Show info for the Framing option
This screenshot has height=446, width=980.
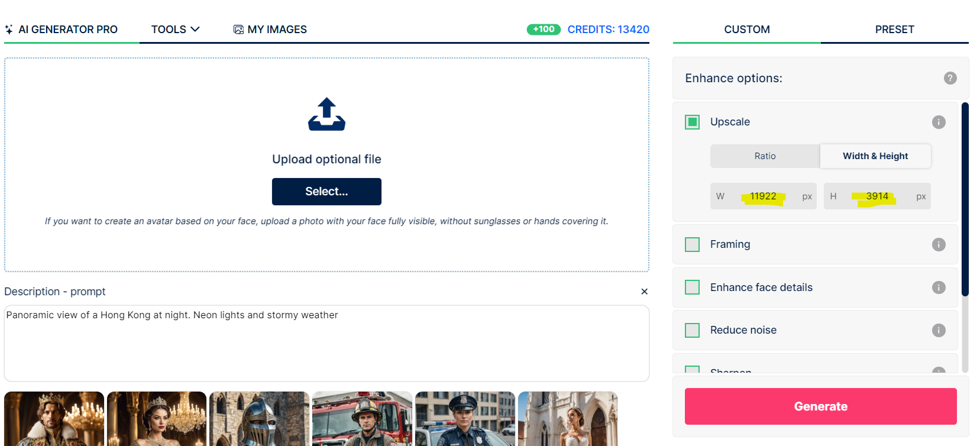(x=939, y=244)
